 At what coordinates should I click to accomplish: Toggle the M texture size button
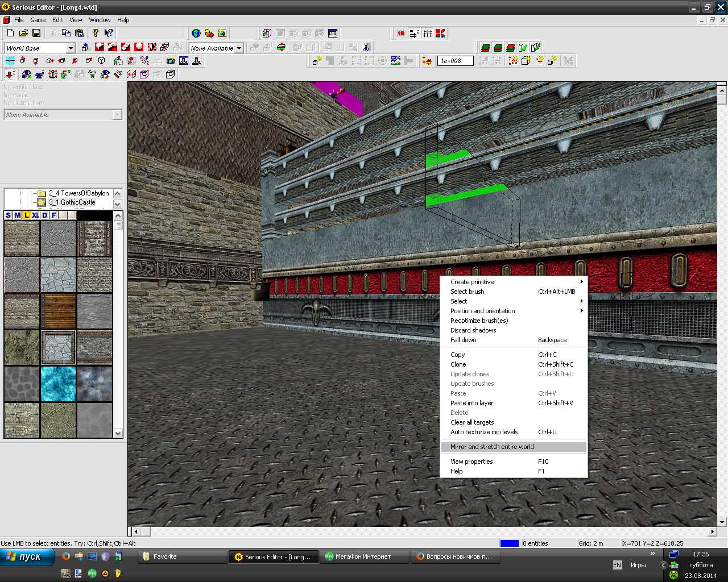pyautogui.click(x=17, y=215)
